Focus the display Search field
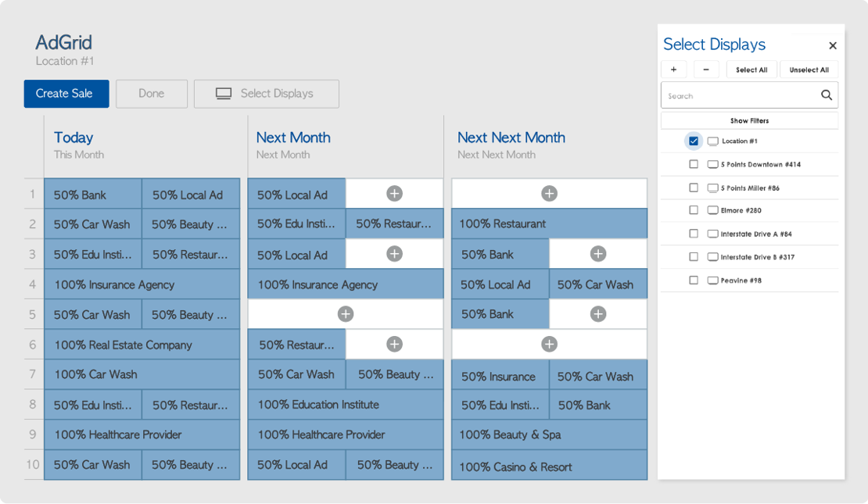The width and height of the screenshot is (868, 504). [x=739, y=95]
